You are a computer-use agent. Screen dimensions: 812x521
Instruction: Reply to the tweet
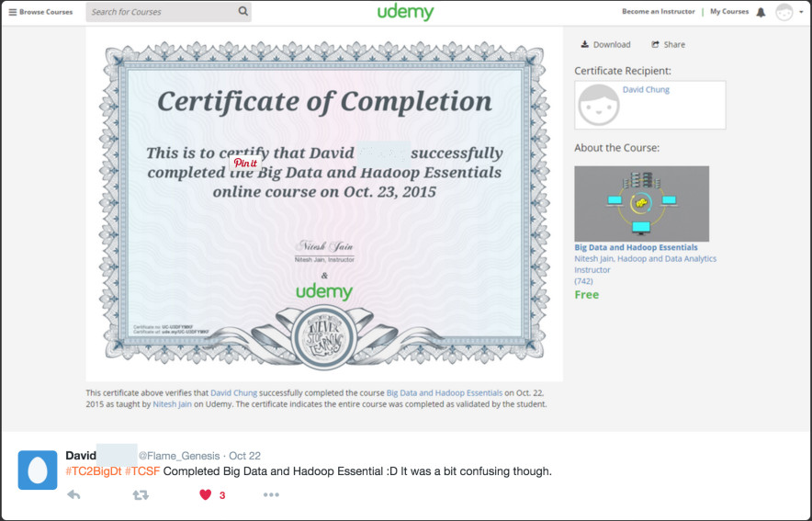point(73,494)
